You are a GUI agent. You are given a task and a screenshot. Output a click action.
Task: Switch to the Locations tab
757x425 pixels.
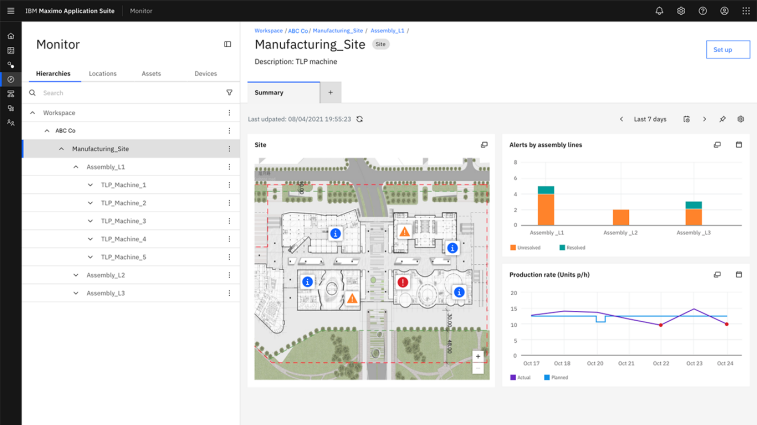(102, 73)
